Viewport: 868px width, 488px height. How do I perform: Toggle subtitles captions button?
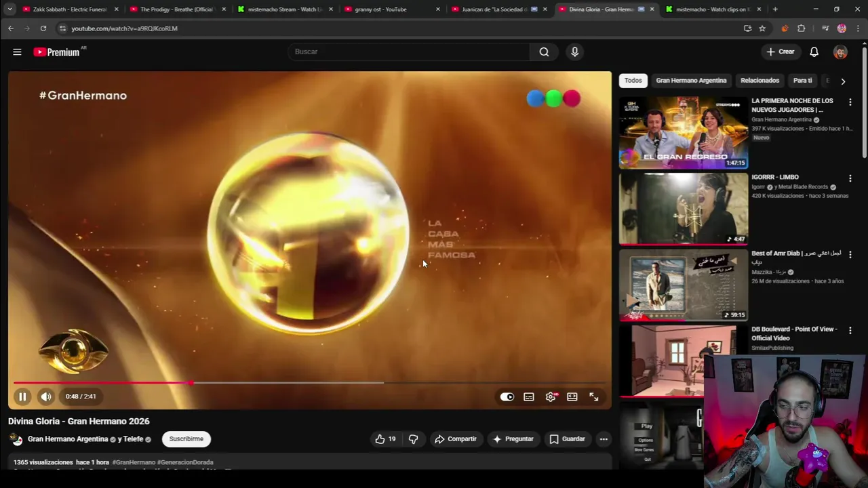529,396
